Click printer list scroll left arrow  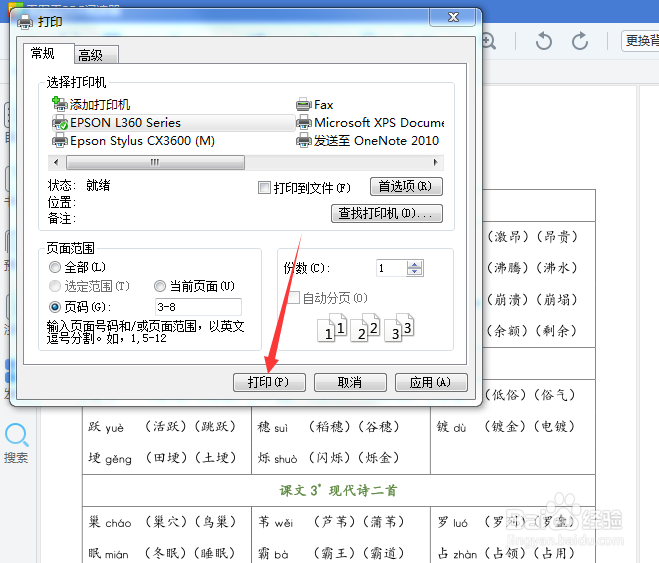56,162
